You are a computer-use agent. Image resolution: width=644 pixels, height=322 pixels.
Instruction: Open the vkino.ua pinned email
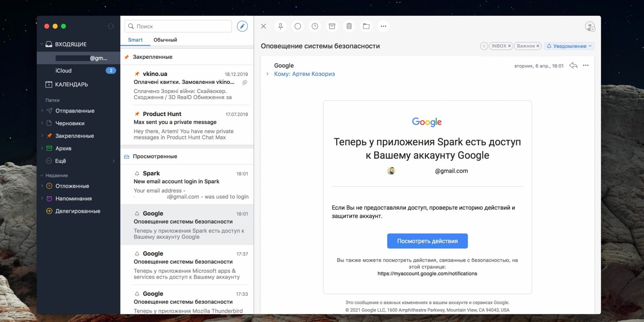187,85
